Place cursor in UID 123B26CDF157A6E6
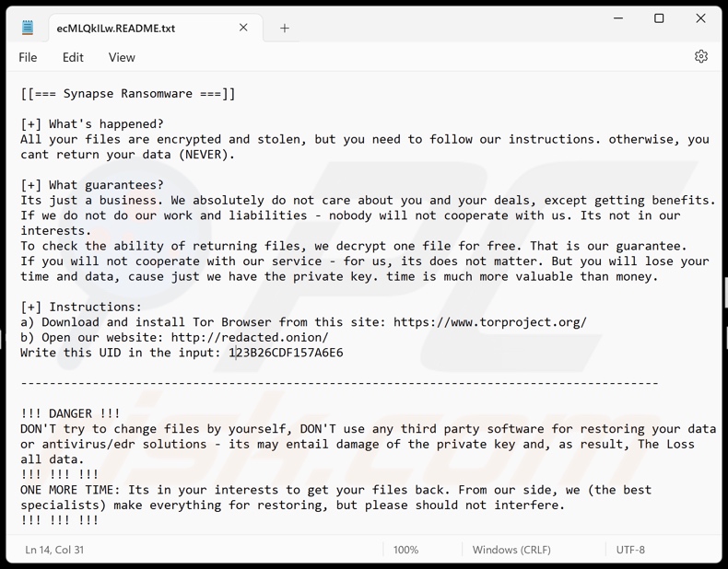This screenshot has height=569, width=728. point(286,353)
